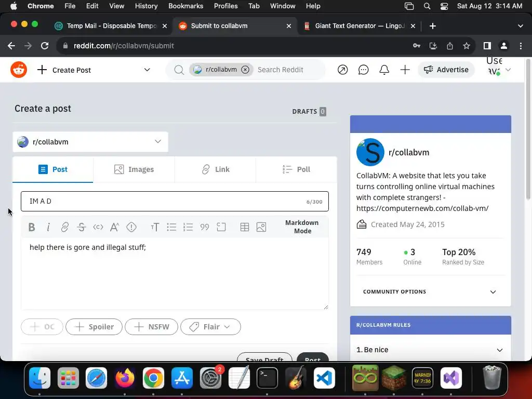This screenshot has height=399, width=532.
Task: Insert a hyperlink using the link icon
Action: coord(64,227)
